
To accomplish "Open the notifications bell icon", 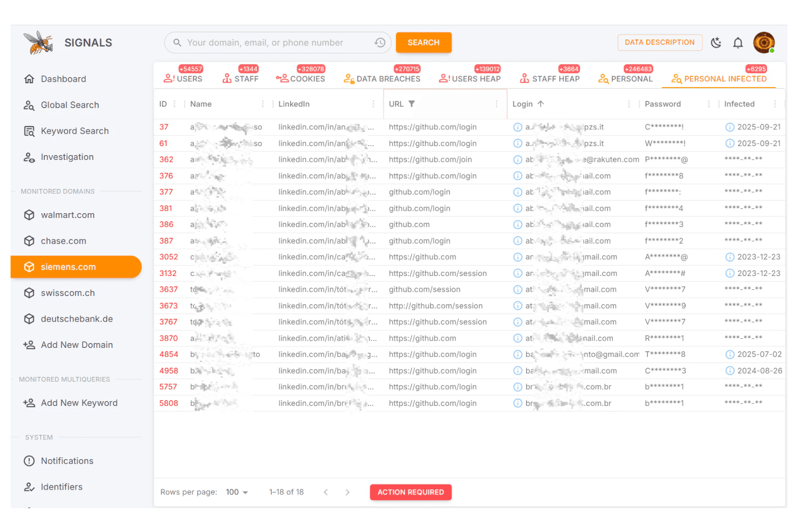I will point(738,43).
